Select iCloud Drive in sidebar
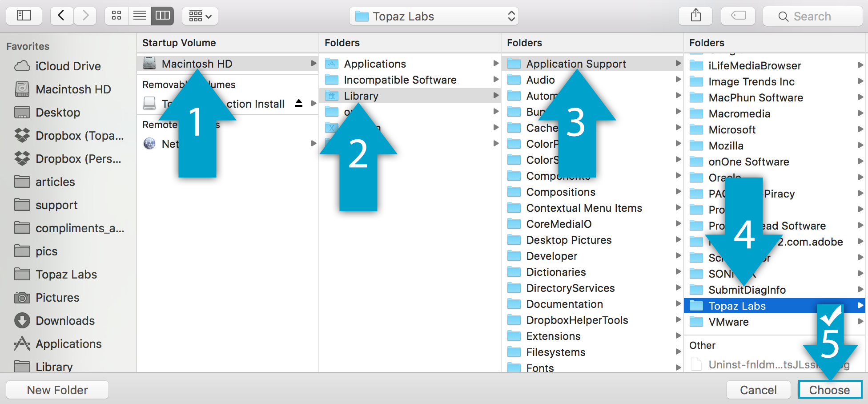868x404 pixels. tap(68, 66)
